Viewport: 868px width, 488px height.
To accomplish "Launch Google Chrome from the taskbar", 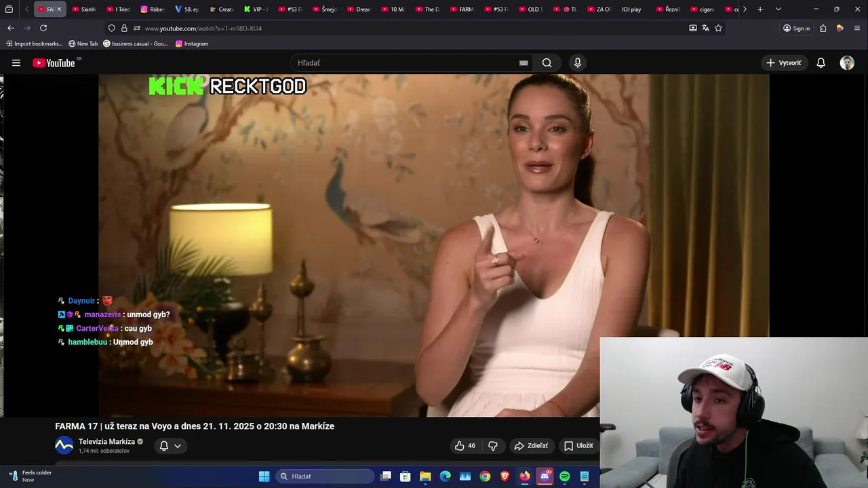I will [x=485, y=476].
